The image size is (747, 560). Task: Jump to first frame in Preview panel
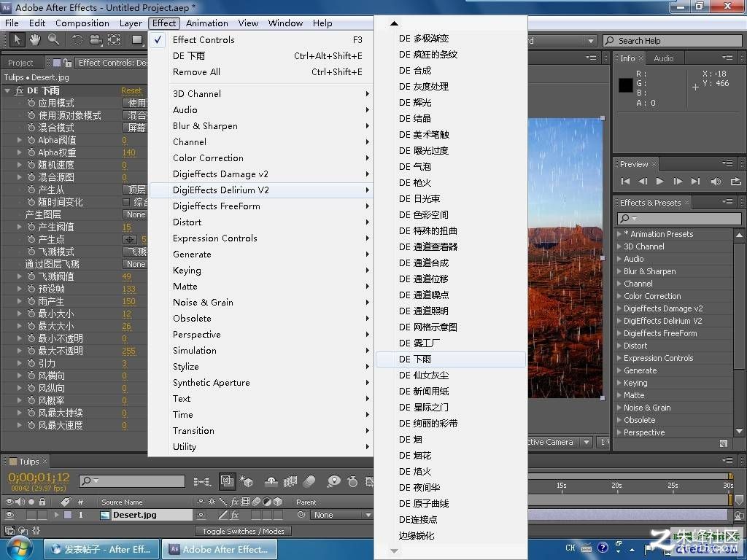625,181
